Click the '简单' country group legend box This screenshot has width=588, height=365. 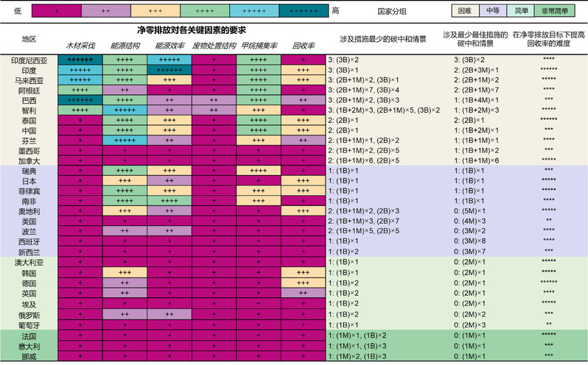click(522, 12)
